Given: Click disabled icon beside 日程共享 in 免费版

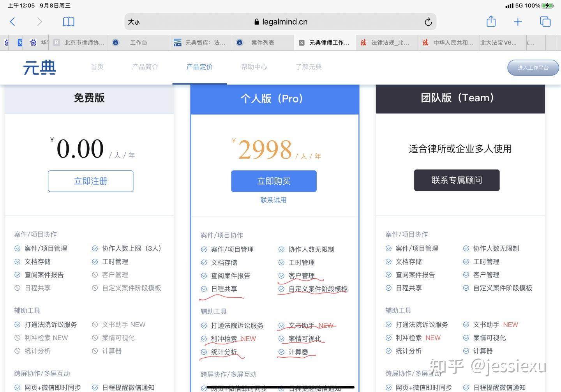Looking at the screenshot, I should pos(17,288).
